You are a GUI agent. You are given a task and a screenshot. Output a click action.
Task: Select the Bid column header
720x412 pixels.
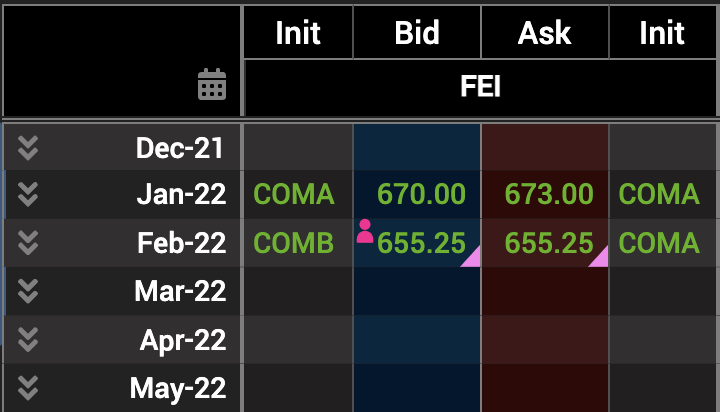(417, 33)
